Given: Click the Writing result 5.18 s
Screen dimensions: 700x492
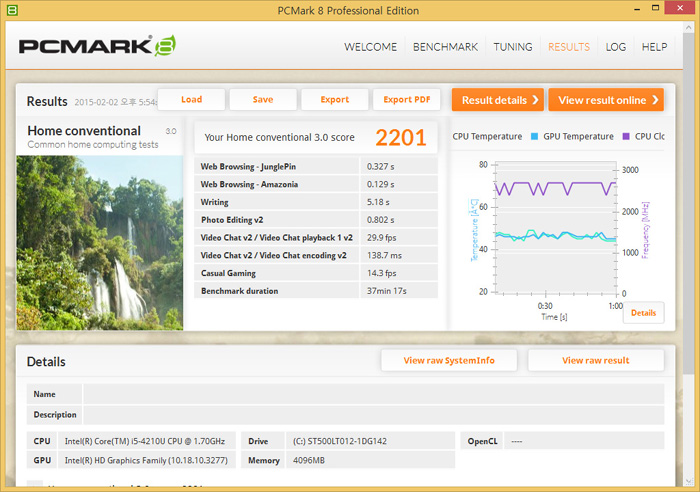Looking at the screenshot, I should pos(378,202).
